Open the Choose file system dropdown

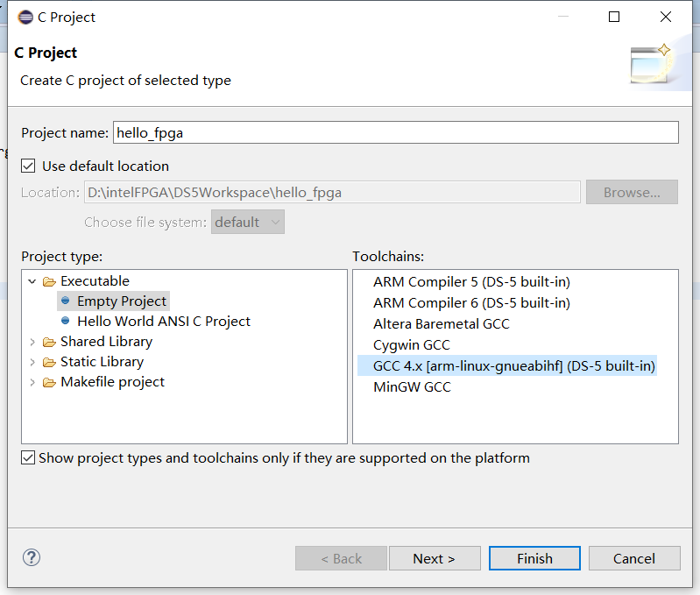(248, 222)
